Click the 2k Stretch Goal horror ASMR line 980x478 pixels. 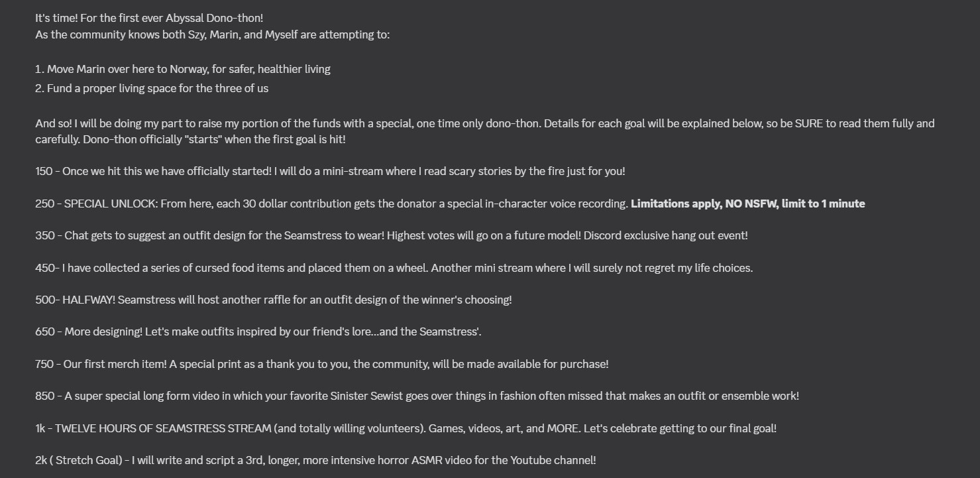pyautogui.click(x=315, y=460)
